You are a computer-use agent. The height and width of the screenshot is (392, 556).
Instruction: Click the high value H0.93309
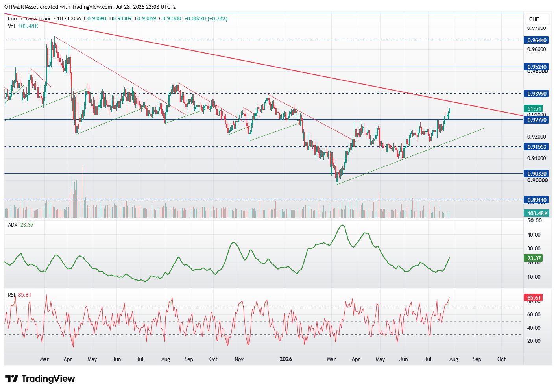pyautogui.click(x=120, y=18)
